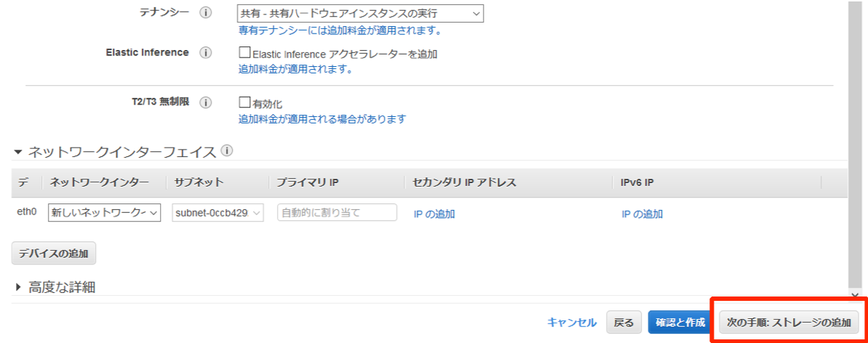Click info icon beside ネットワークインターフェイス heading
The height and width of the screenshot is (343, 868).
[x=227, y=150]
